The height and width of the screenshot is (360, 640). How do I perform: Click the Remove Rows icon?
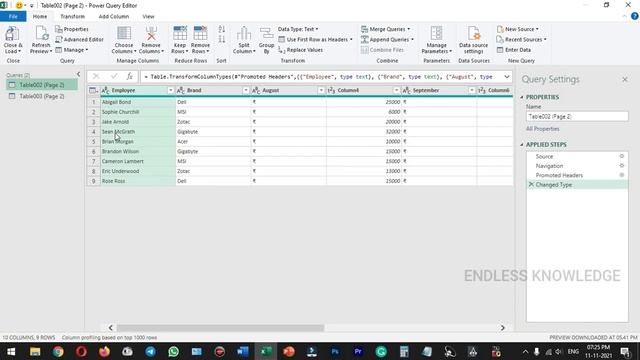[x=200, y=33]
